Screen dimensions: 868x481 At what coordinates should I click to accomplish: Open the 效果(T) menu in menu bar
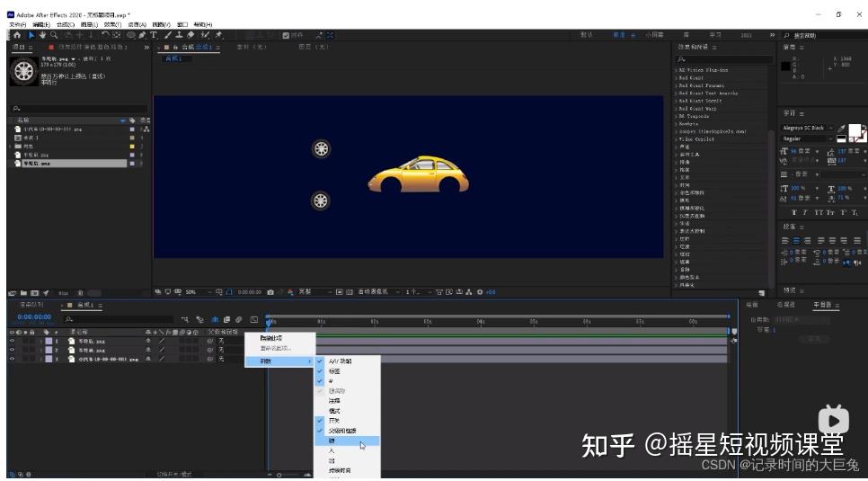point(112,24)
